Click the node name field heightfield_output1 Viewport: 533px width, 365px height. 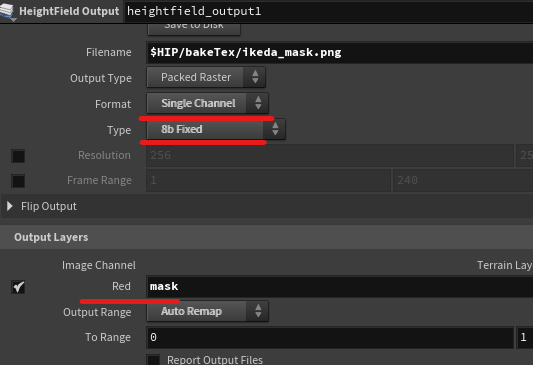point(329,11)
